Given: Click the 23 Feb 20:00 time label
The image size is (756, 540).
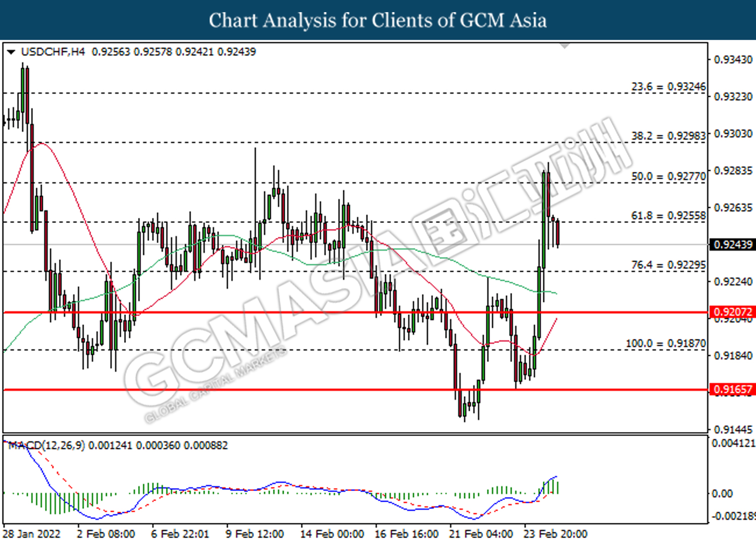Looking at the screenshot, I should point(555,533).
